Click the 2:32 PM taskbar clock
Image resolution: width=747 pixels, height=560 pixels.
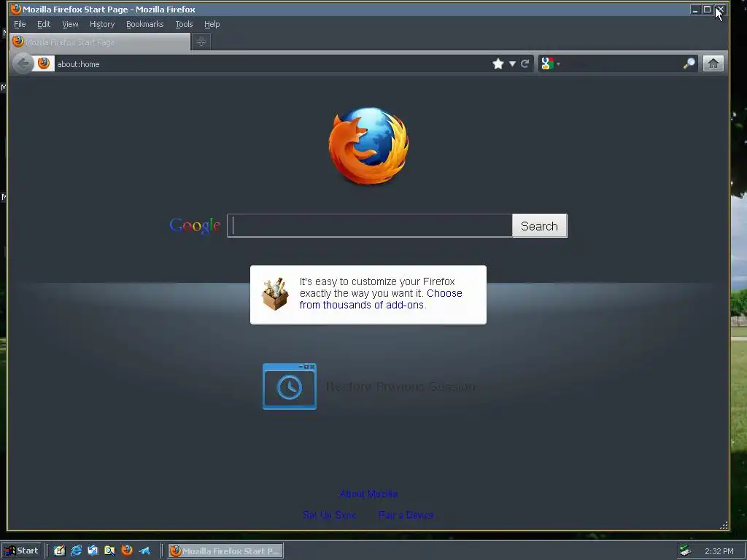click(x=719, y=551)
